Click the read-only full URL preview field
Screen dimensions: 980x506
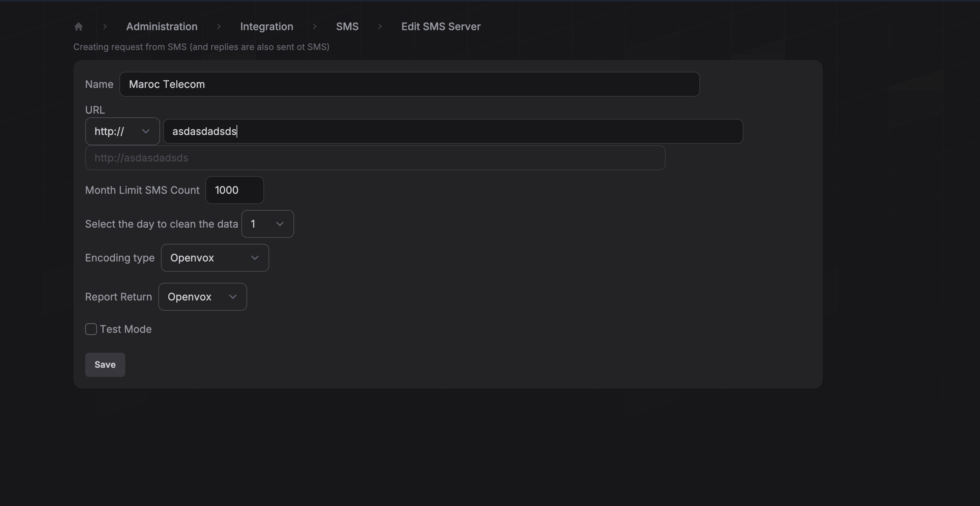[x=375, y=158]
